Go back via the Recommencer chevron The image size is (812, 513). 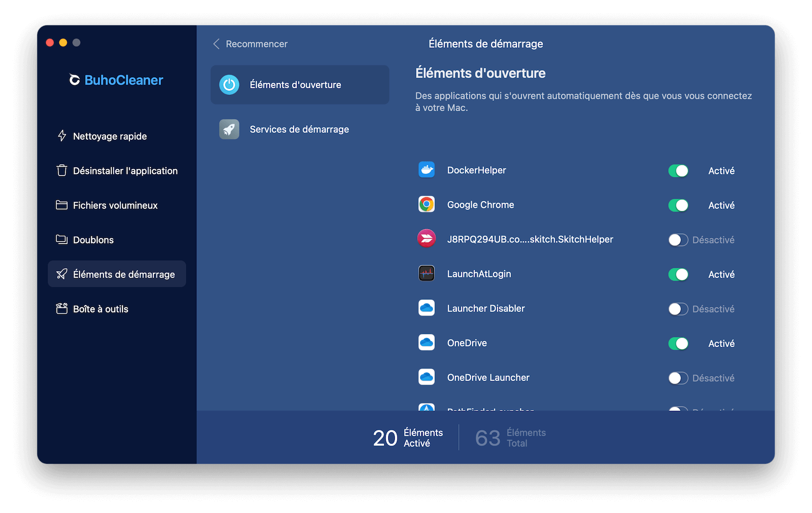(x=217, y=44)
